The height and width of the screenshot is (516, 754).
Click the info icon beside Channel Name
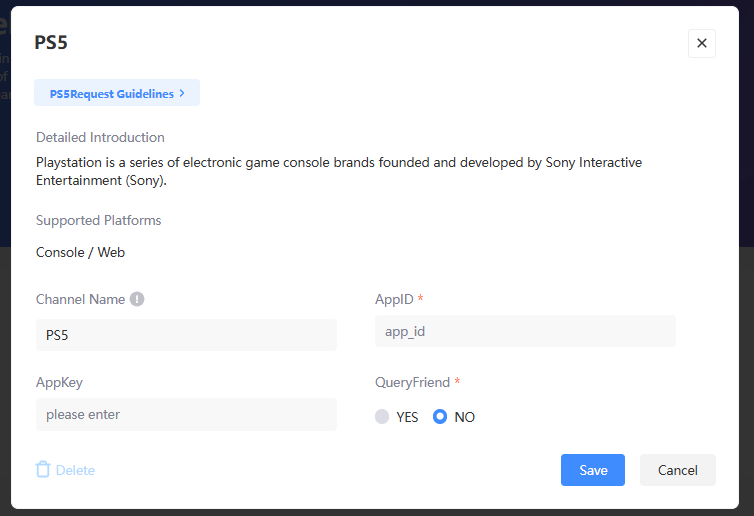[x=137, y=299]
